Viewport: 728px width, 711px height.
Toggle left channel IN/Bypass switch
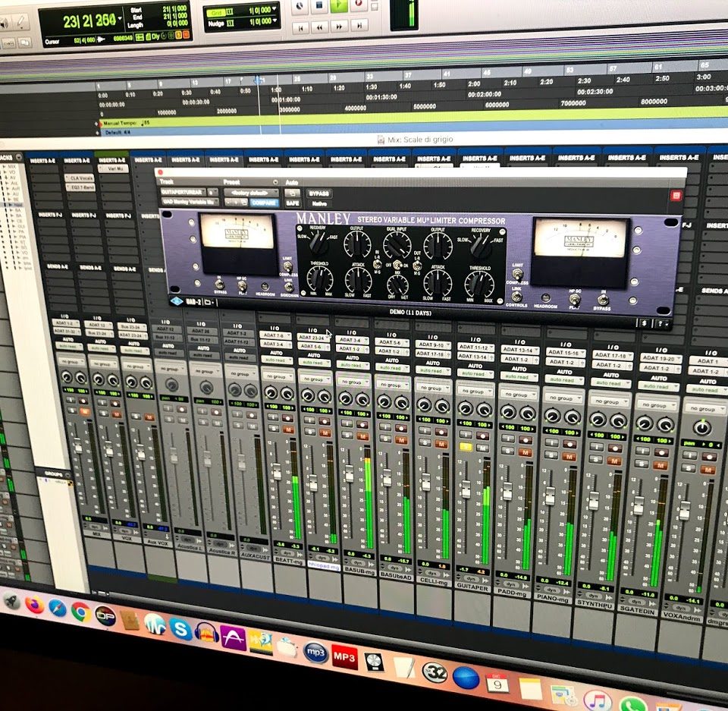click(x=220, y=285)
